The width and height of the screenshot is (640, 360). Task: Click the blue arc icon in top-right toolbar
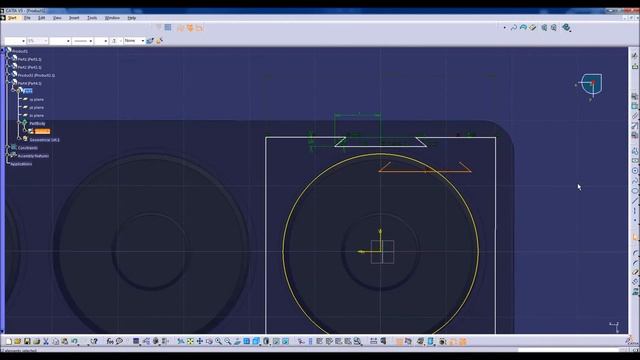pyautogui.click(x=523, y=27)
